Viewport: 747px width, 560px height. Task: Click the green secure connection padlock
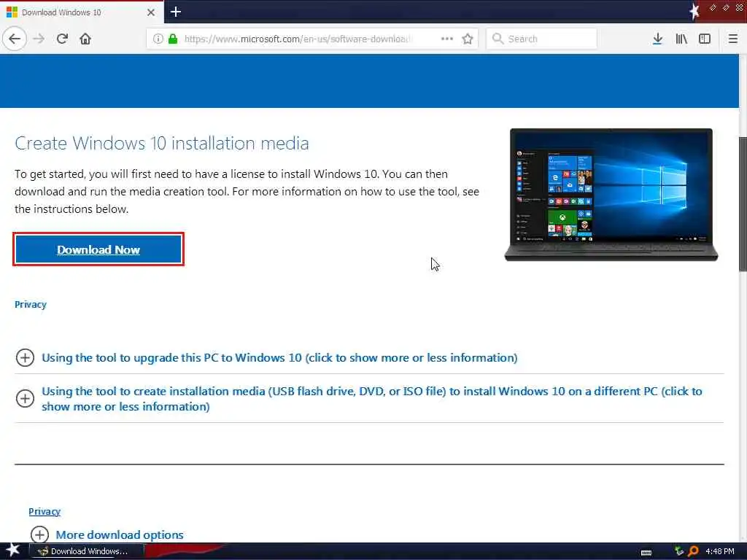pos(173,39)
